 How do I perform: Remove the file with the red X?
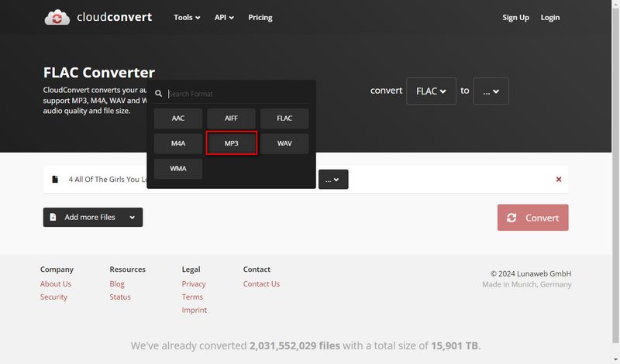point(558,180)
